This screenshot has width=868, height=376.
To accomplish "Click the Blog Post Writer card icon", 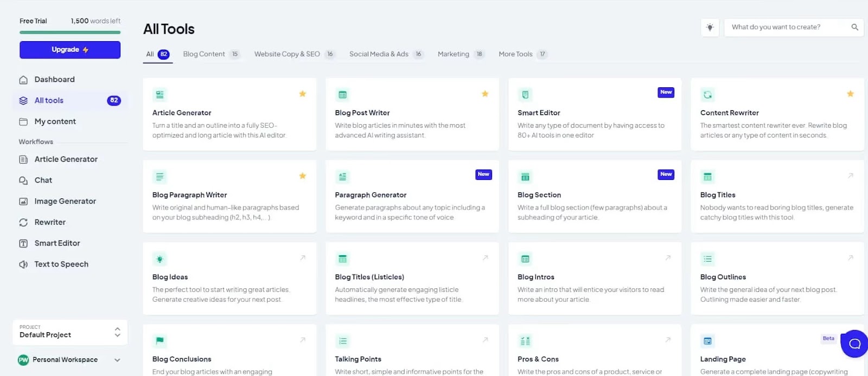I will [x=342, y=95].
